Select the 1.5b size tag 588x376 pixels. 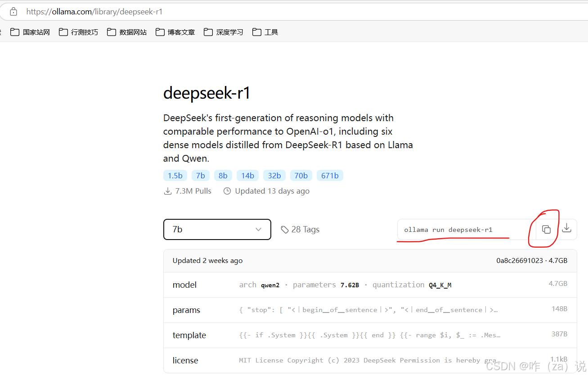click(175, 176)
